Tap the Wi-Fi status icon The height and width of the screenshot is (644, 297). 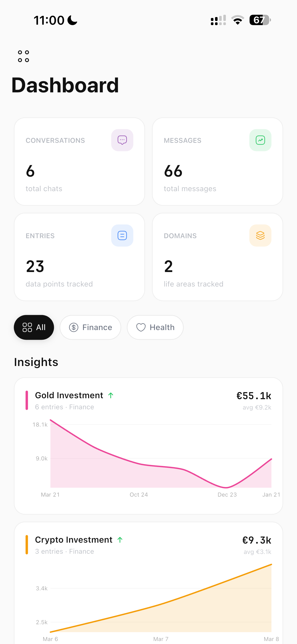tap(238, 20)
